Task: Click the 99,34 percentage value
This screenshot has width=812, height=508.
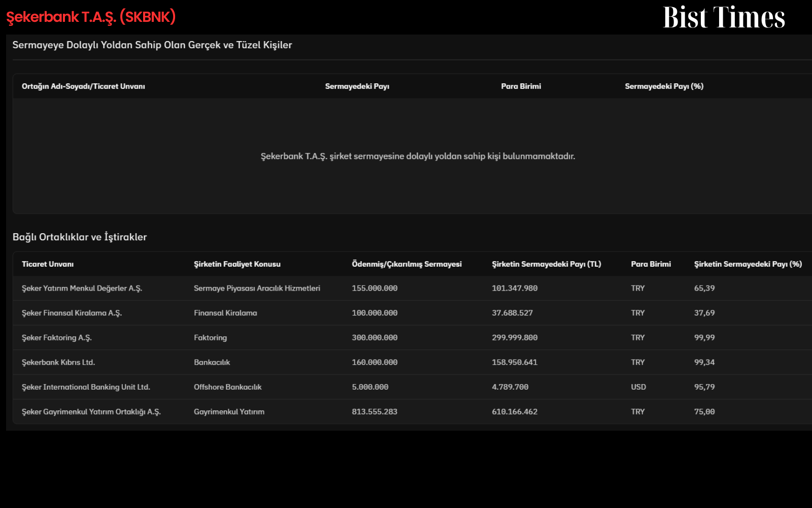Action: click(704, 363)
